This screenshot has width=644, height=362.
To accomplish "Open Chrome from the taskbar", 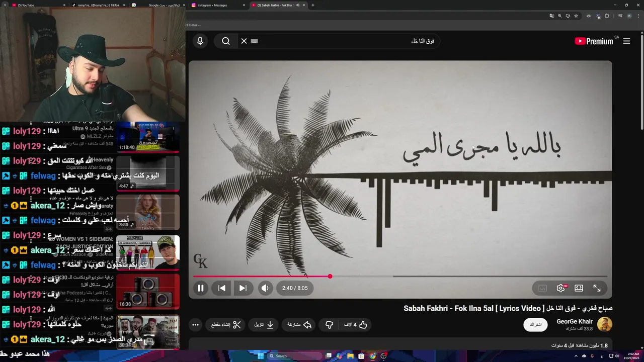I will 372,356.
